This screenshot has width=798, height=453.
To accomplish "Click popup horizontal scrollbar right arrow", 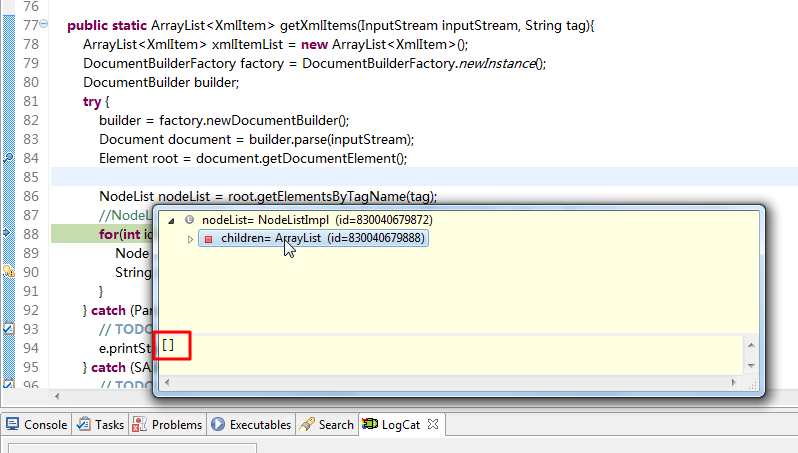I will (733, 382).
